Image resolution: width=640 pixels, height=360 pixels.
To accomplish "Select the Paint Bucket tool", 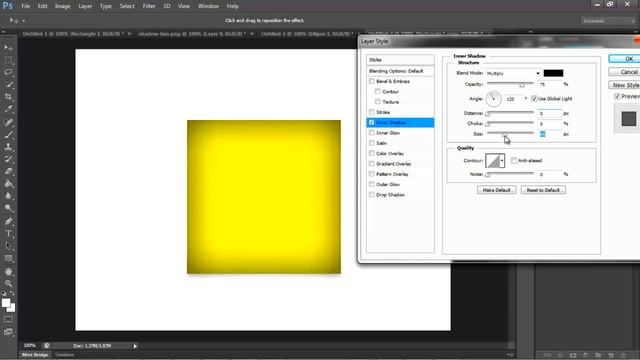I will coord(8,183).
